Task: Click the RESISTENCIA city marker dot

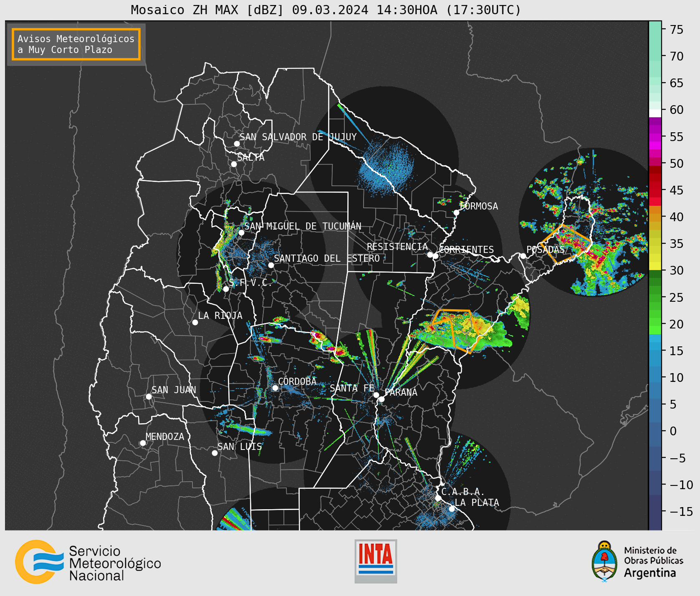Action: click(x=430, y=255)
